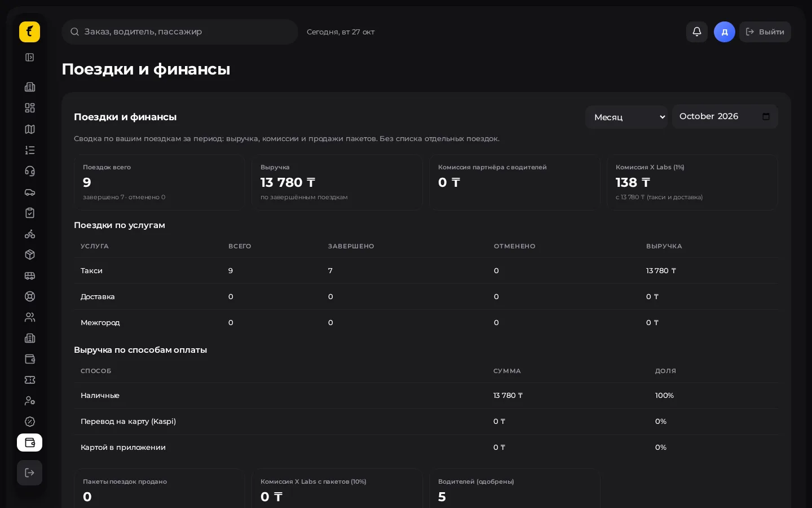Click the Сегодня, вт 27 окт date text
This screenshot has height=508, width=812.
point(341,32)
